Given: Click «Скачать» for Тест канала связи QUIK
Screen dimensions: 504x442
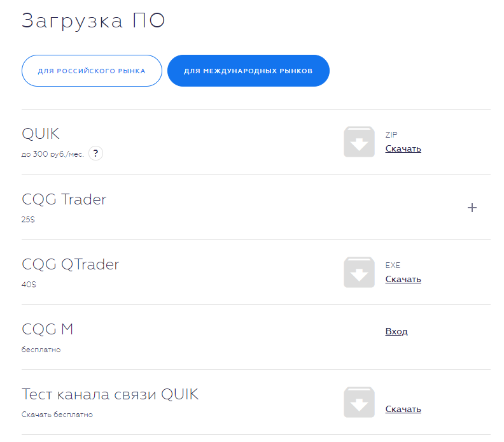Looking at the screenshot, I should tap(403, 409).
